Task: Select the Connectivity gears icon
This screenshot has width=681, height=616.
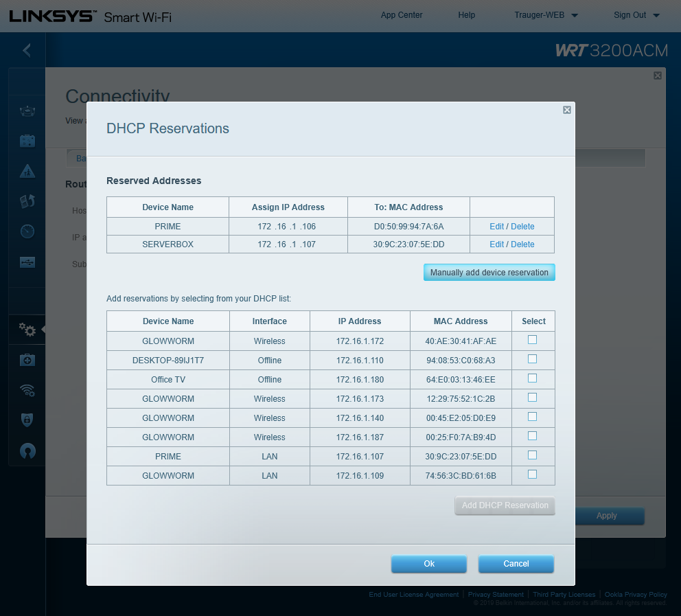Action: [27, 330]
